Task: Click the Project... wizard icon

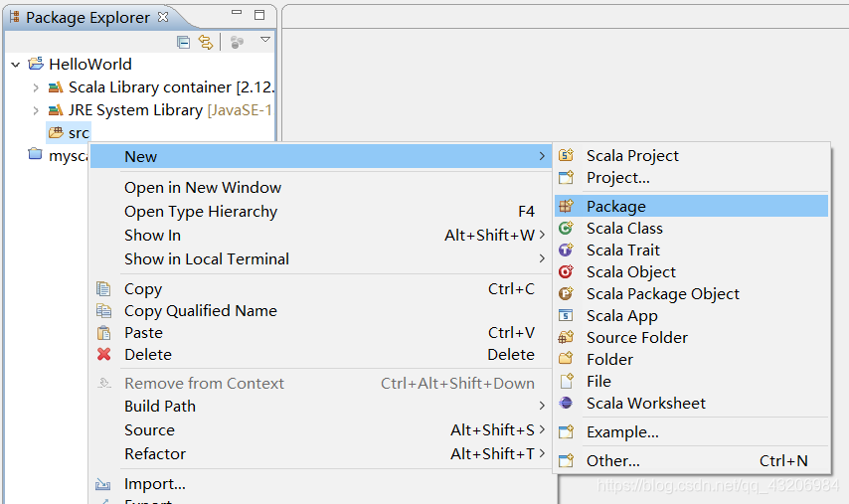Action: click(566, 177)
